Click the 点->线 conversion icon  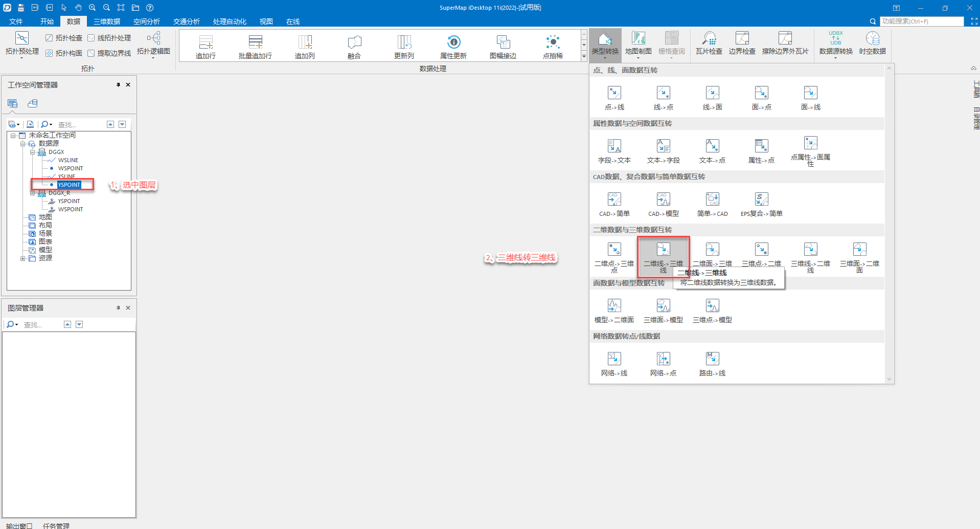coord(614,93)
